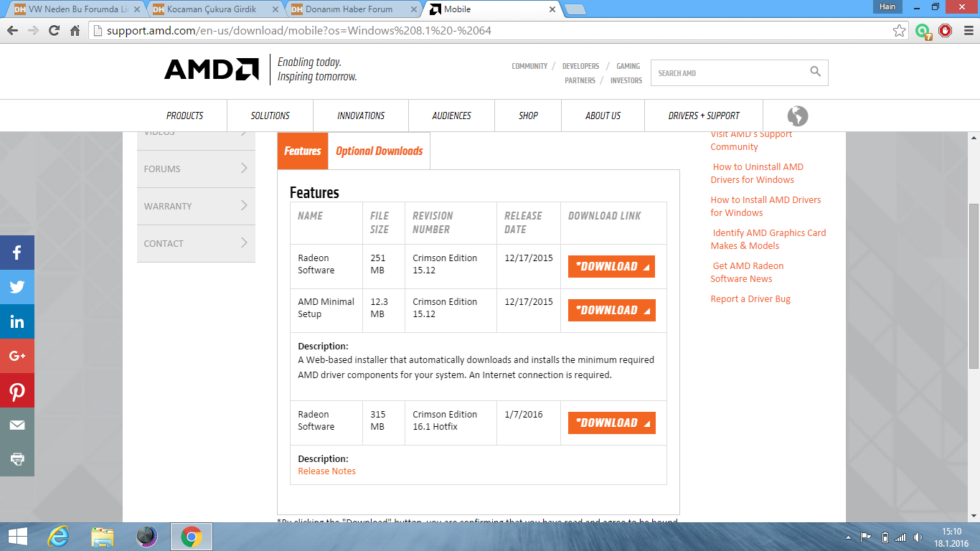The height and width of the screenshot is (551, 980).
Task: Open the Windows Start button
Action: coord(17,537)
